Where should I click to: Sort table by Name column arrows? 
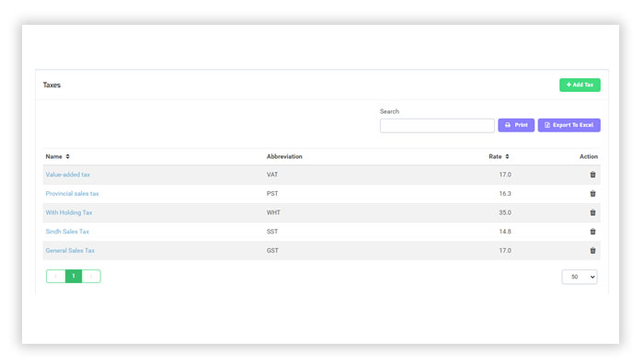click(68, 156)
